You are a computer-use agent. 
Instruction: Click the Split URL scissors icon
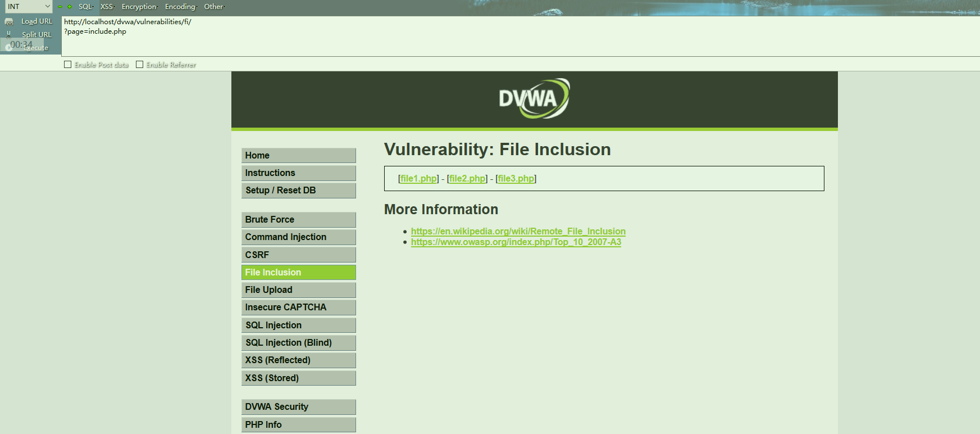[x=9, y=34]
